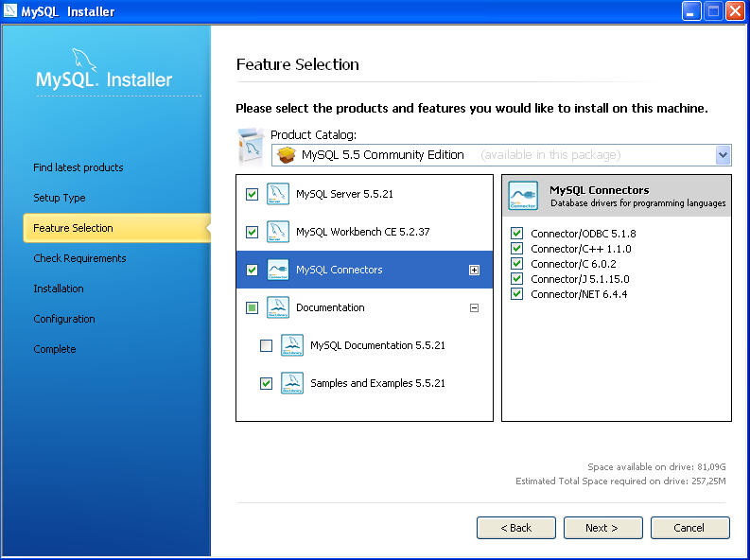Click the Next button
The width and height of the screenshot is (750, 560).
(603, 528)
